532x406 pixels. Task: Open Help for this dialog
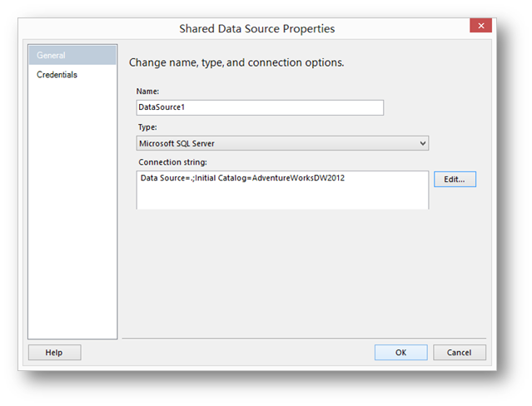point(54,353)
